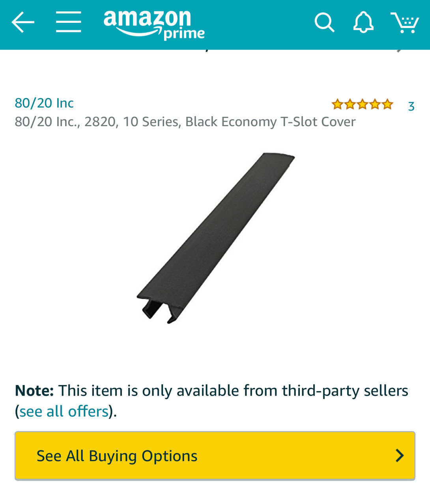Open the shopping cart
Image resolution: width=430 pixels, height=504 pixels.
coord(405,22)
